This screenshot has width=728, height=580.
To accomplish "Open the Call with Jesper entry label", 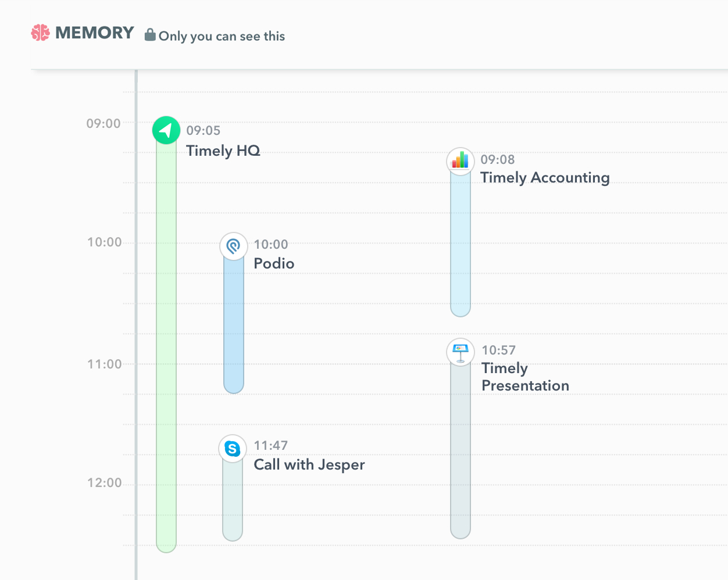I will pos(309,465).
